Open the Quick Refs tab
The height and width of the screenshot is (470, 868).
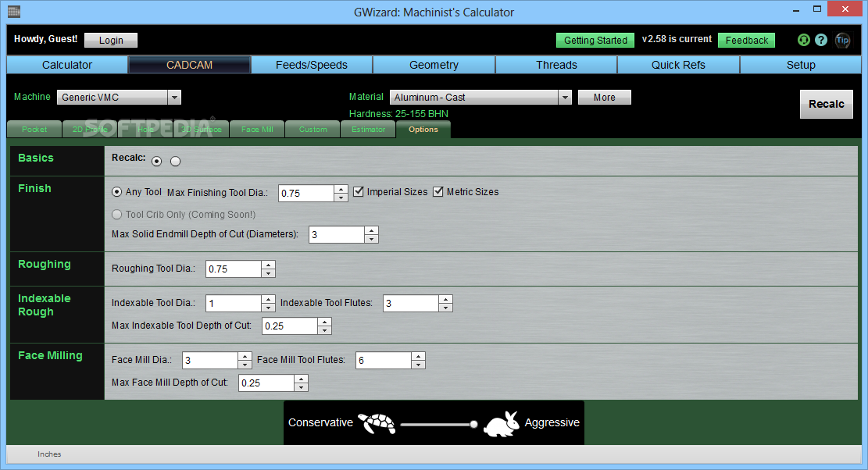[x=678, y=65]
